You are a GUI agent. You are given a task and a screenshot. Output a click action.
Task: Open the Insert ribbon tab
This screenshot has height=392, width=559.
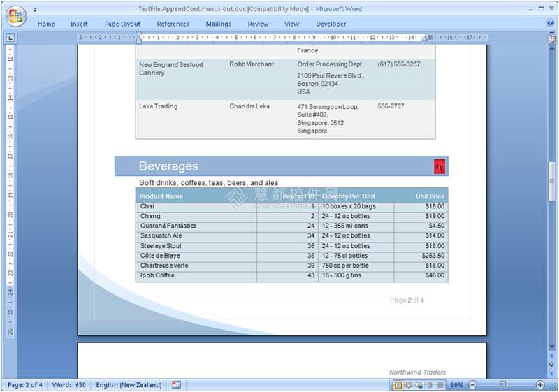click(79, 24)
